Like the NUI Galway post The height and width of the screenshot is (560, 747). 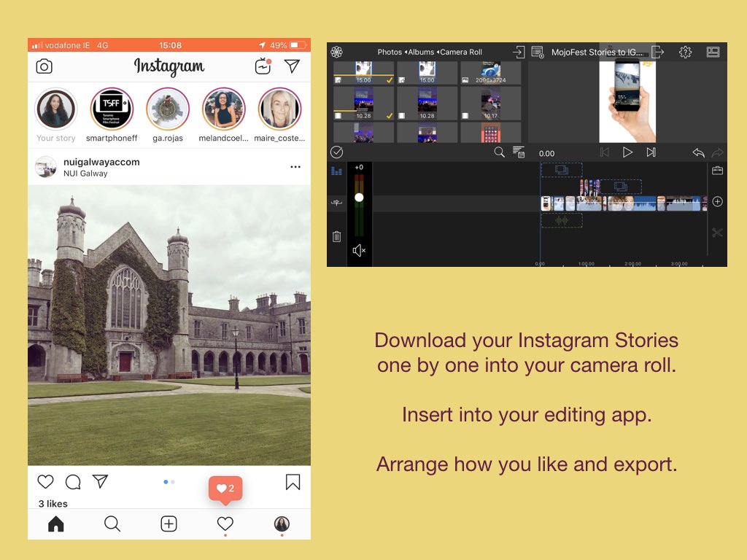[x=46, y=482]
